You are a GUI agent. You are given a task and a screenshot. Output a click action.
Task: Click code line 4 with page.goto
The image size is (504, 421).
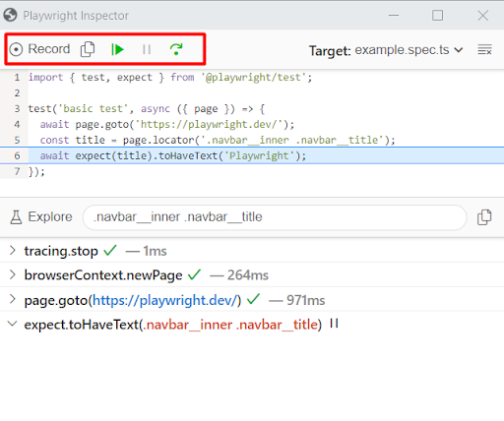point(167,125)
